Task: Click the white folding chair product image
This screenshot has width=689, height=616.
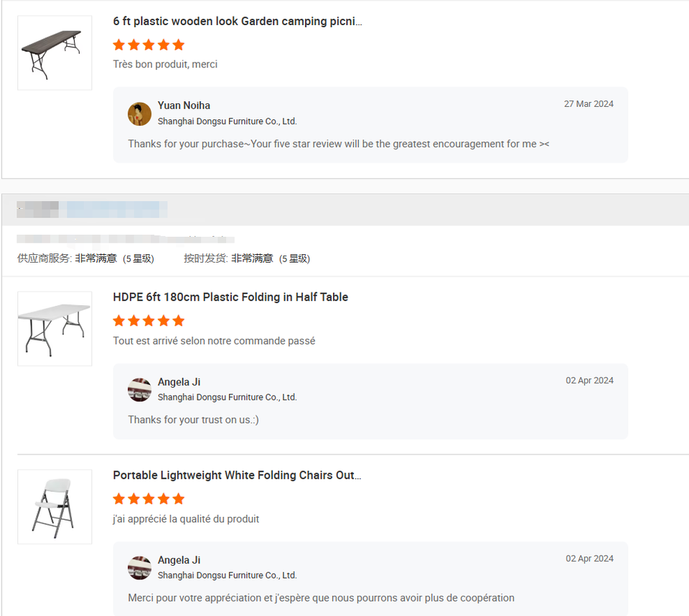Action: coord(55,506)
